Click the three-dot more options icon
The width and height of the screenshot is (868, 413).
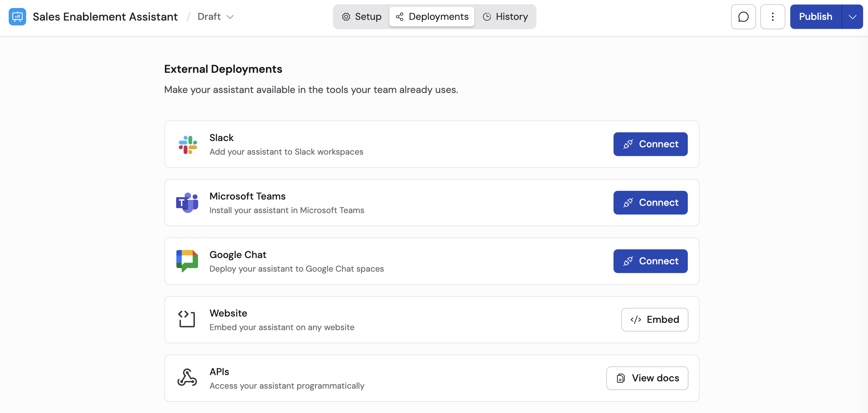(772, 16)
